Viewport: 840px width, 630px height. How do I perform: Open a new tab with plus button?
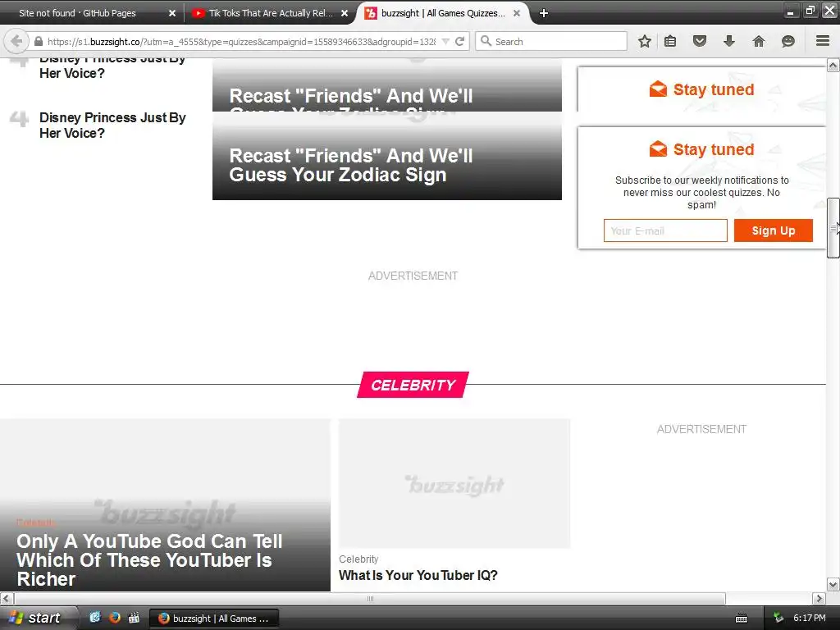543,13
